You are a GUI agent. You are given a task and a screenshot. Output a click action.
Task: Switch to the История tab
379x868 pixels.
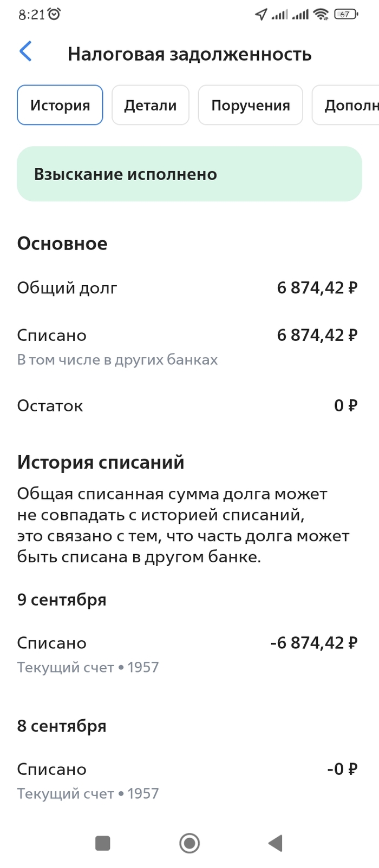(x=60, y=105)
